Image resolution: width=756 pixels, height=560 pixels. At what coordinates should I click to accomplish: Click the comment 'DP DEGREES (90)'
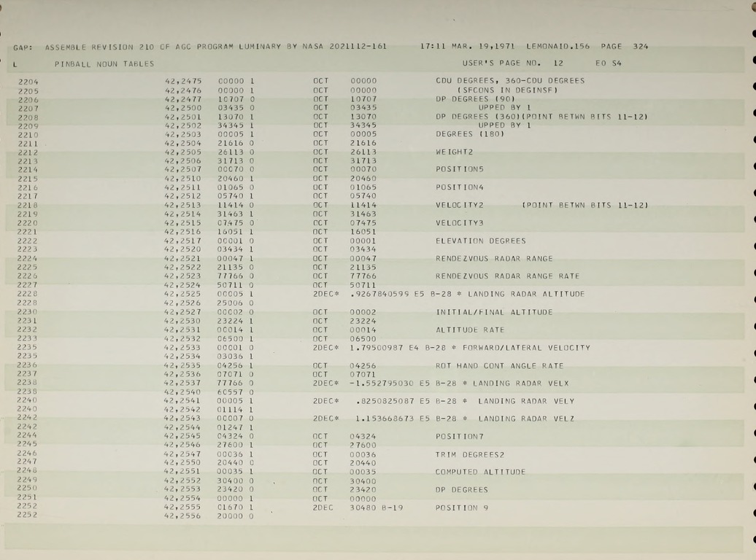point(475,98)
